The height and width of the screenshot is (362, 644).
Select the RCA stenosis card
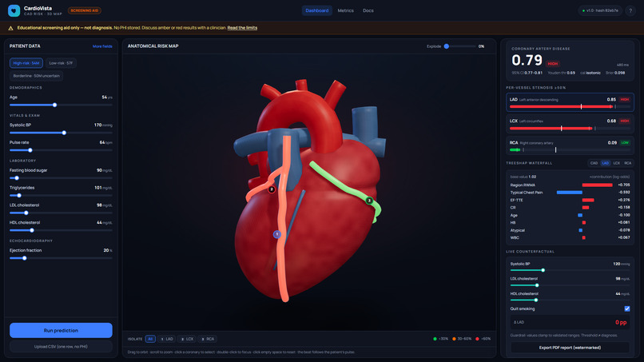570,146
